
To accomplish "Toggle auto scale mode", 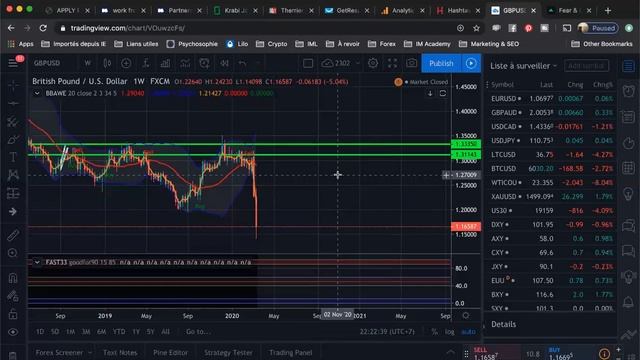I will click(468, 331).
